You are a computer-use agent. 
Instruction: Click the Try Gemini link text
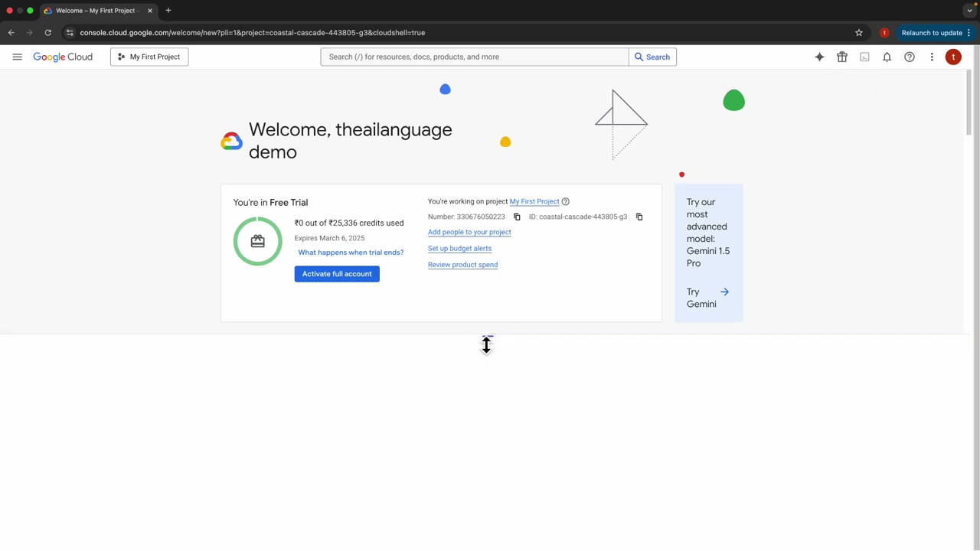point(701,298)
